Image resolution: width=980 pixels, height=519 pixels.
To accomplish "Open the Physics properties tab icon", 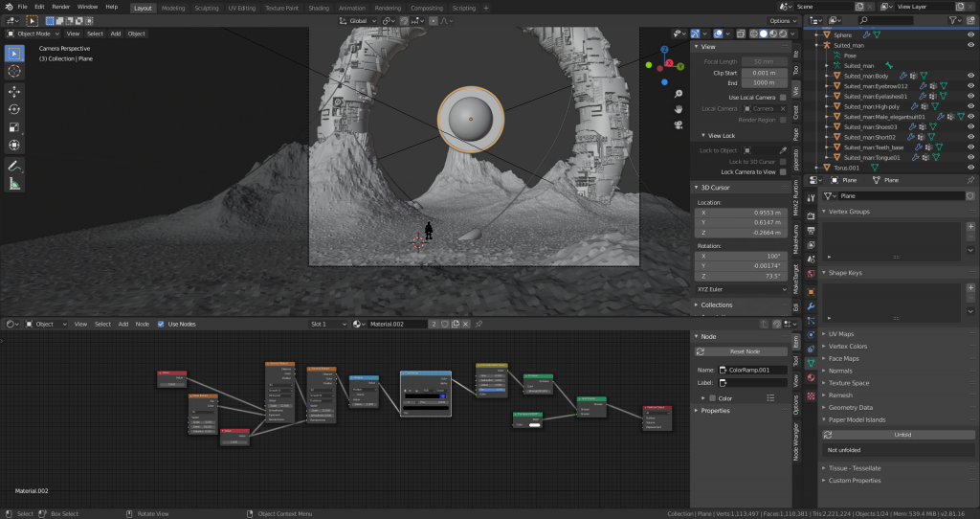I will pyautogui.click(x=812, y=335).
